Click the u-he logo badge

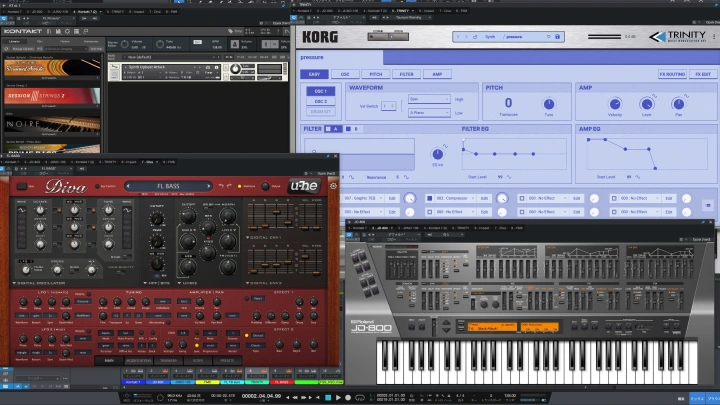click(x=304, y=186)
